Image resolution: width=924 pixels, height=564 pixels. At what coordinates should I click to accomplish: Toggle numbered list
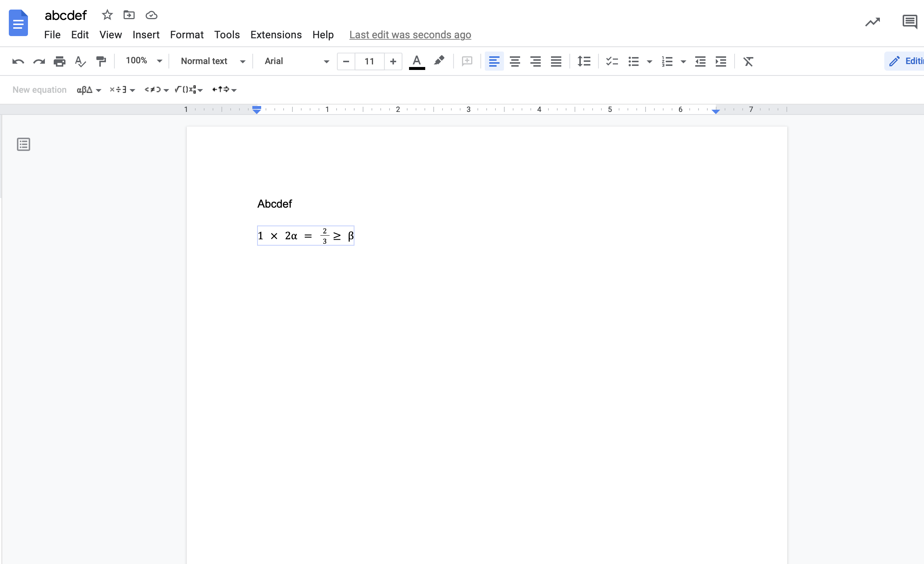pos(667,61)
